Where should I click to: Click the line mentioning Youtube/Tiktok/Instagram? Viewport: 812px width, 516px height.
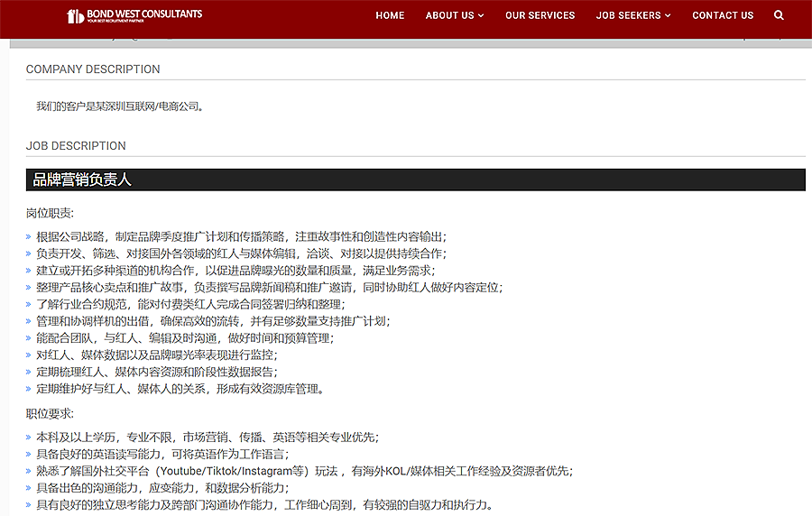point(304,471)
